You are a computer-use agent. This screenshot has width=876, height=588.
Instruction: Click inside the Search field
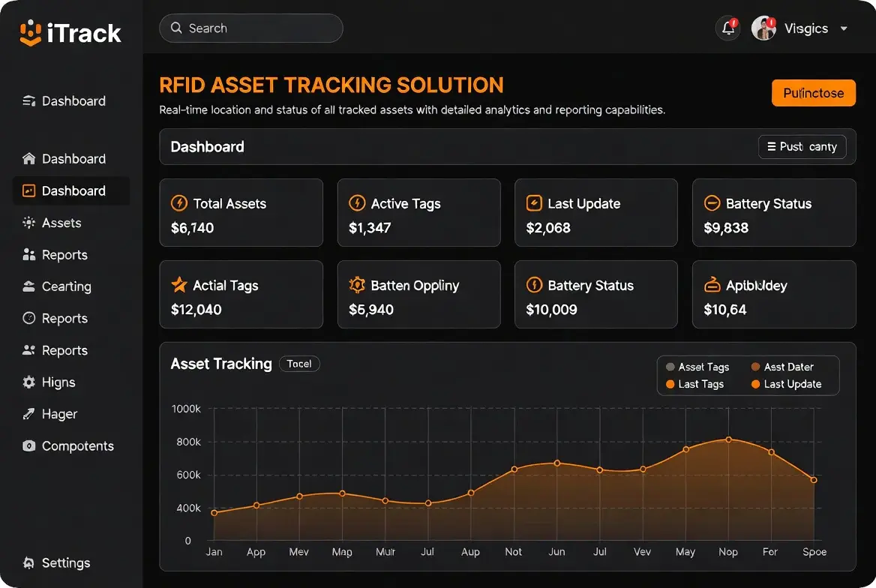click(250, 28)
